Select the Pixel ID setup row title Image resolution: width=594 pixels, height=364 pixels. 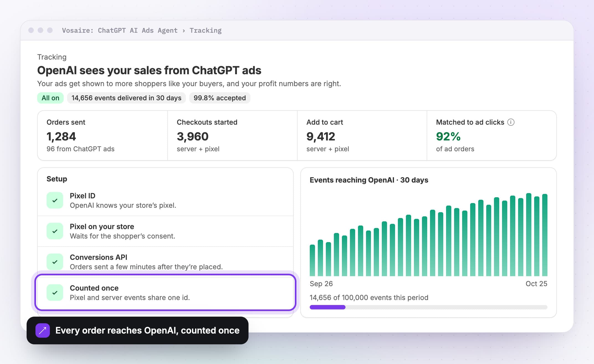click(83, 196)
